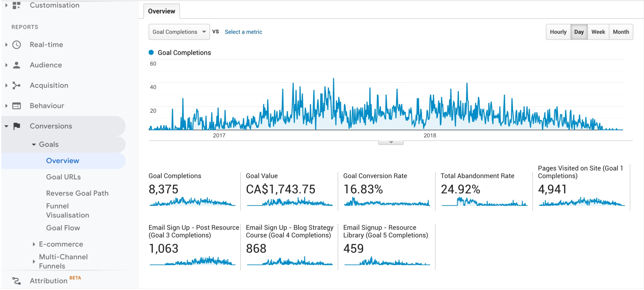The image size is (644, 290).
Task: Click the Conversions label
Action: pos(51,126)
